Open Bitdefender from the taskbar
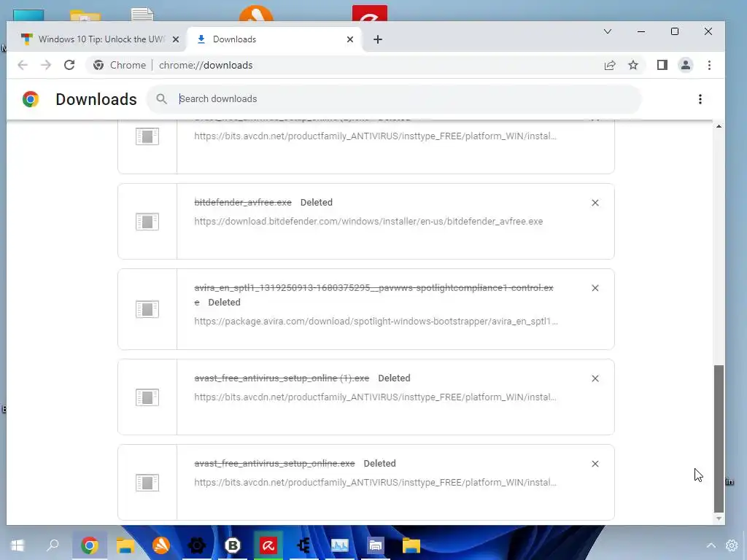The width and height of the screenshot is (747, 560). [233, 545]
